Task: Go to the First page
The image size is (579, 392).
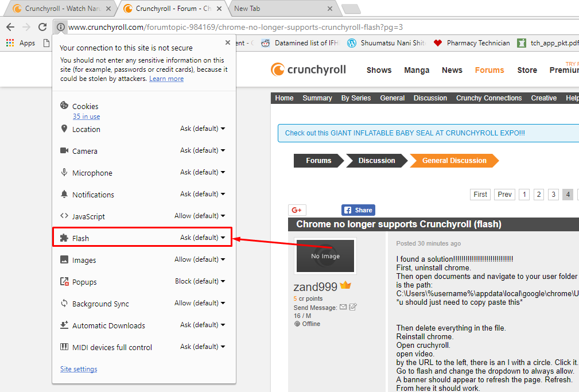Action: click(x=480, y=195)
